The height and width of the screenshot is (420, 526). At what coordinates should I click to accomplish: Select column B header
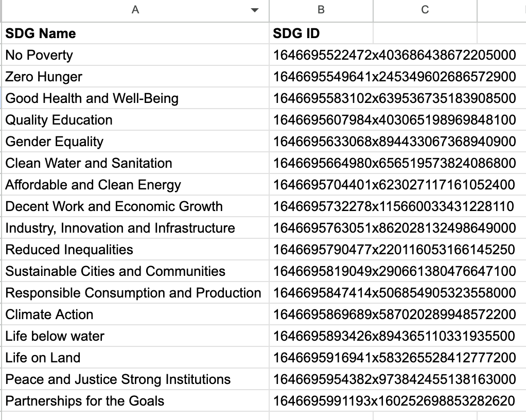point(321,11)
